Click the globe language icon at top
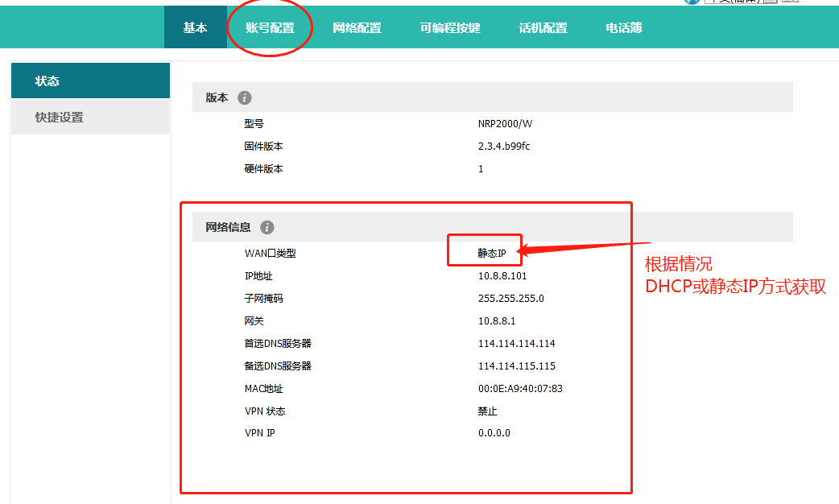This screenshot has width=839, height=504. tap(691, 2)
